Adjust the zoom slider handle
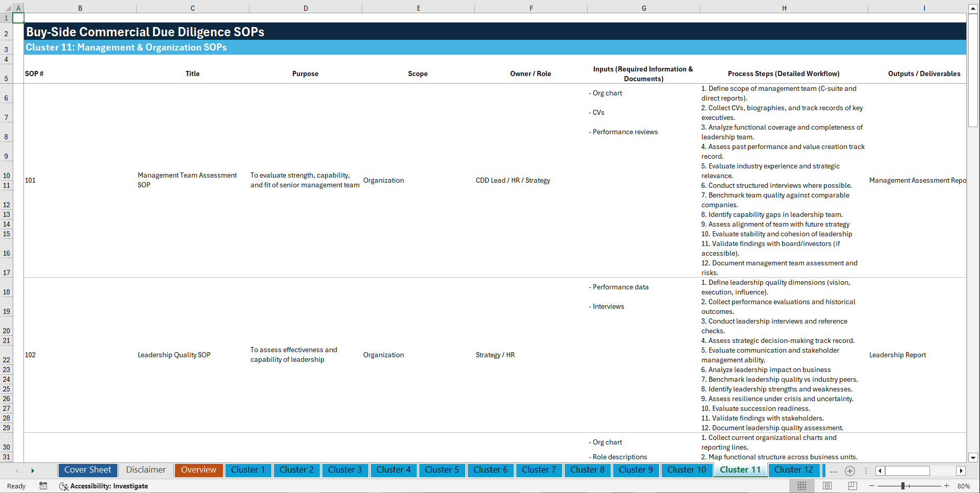 (x=902, y=486)
